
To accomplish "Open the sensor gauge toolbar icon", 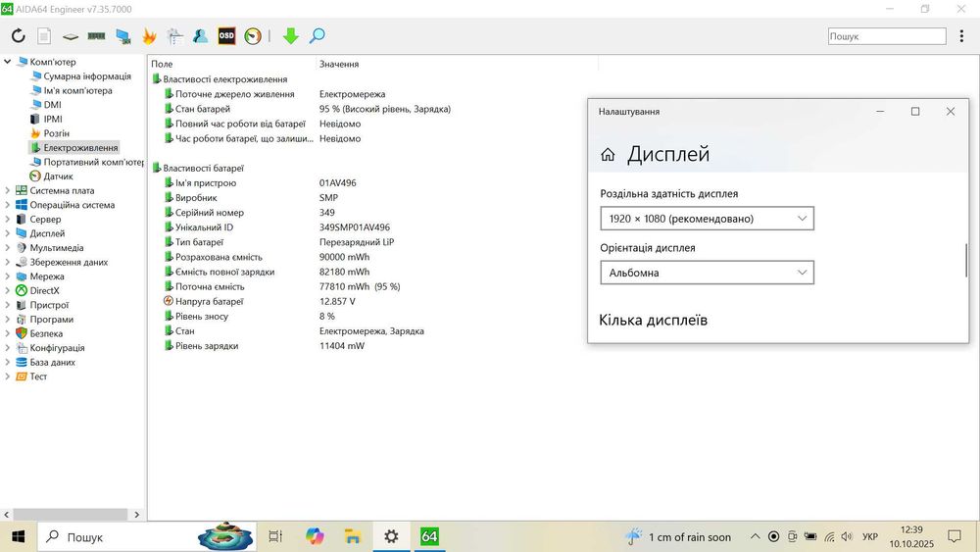I will pos(253,36).
